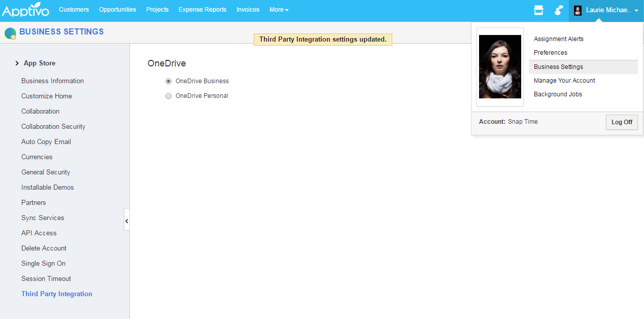Open Delete Account settings
This screenshot has height=319, width=644.
tap(44, 249)
